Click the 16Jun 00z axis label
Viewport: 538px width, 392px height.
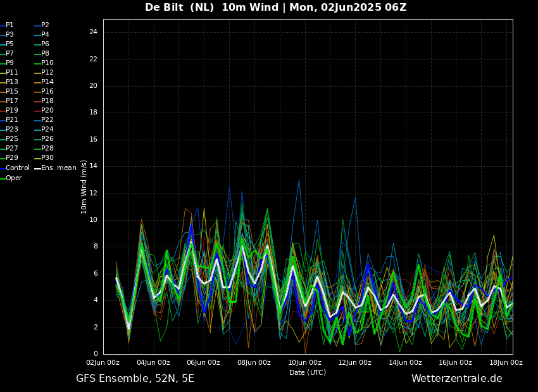coord(455,363)
